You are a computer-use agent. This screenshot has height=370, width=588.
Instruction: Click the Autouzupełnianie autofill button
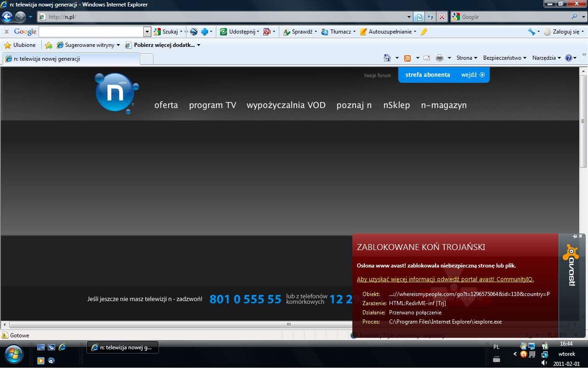tap(387, 32)
